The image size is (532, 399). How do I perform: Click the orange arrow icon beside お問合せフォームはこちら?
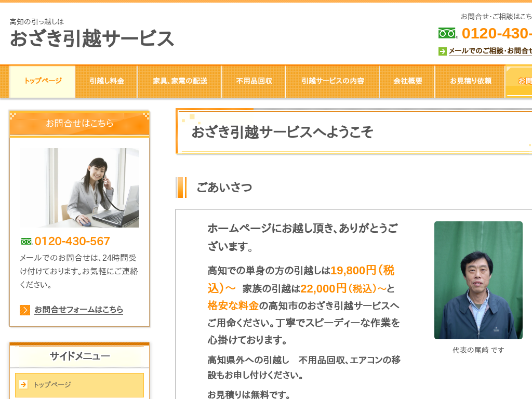(25, 310)
